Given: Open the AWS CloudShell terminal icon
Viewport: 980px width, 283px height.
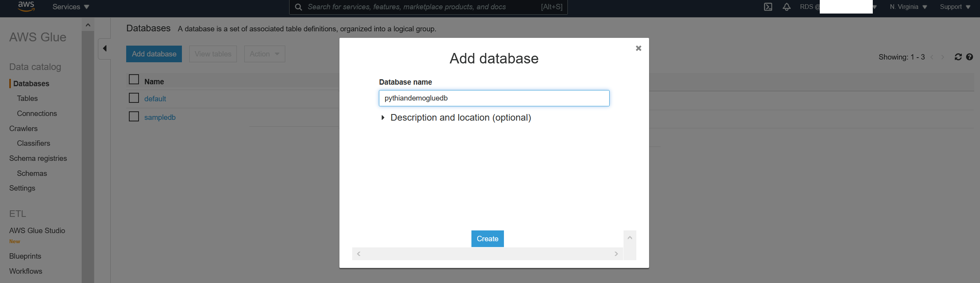Looking at the screenshot, I should (x=768, y=7).
